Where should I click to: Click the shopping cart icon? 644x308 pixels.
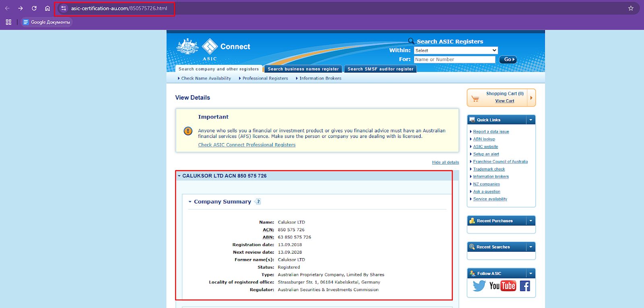pyautogui.click(x=475, y=99)
